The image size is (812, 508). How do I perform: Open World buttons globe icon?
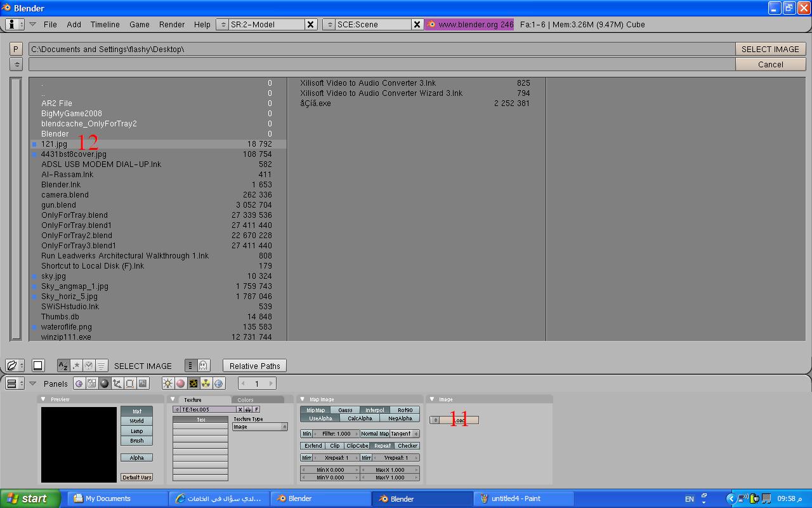click(x=219, y=384)
